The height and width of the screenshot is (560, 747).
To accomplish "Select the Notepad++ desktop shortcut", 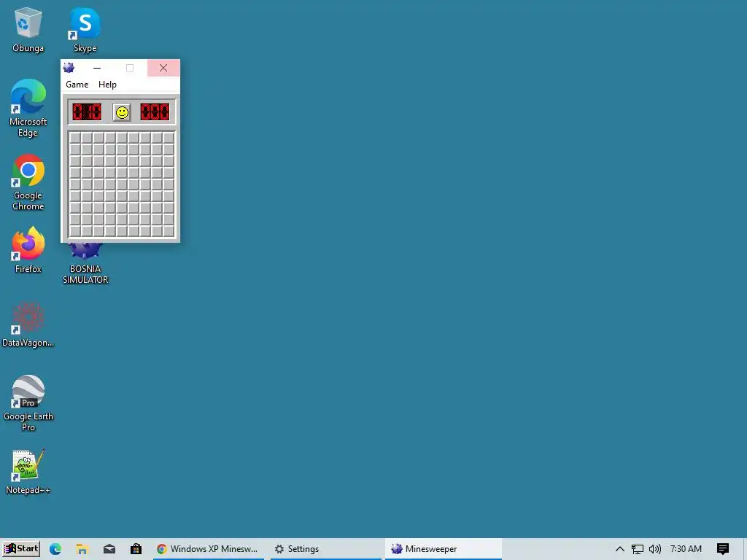I will (28, 472).
